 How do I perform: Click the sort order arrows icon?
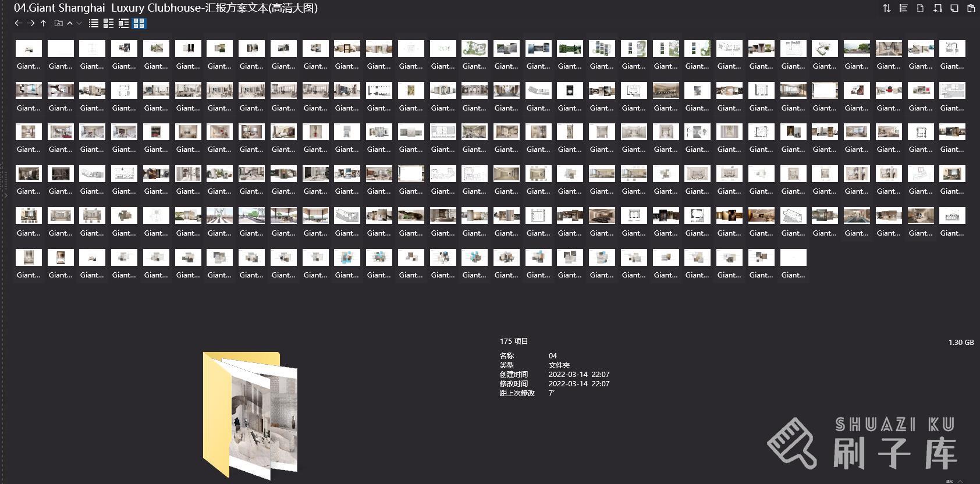(886, 8)
